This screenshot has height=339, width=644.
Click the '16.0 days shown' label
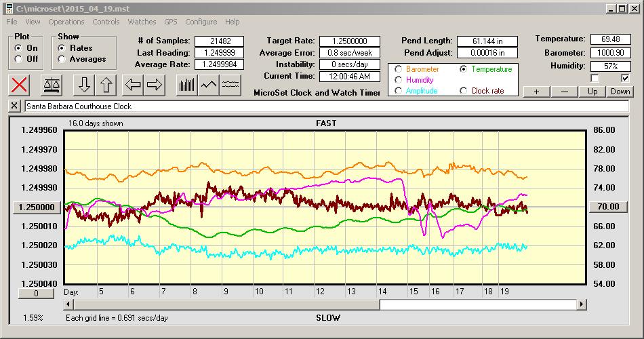click(x=96, y=123)
